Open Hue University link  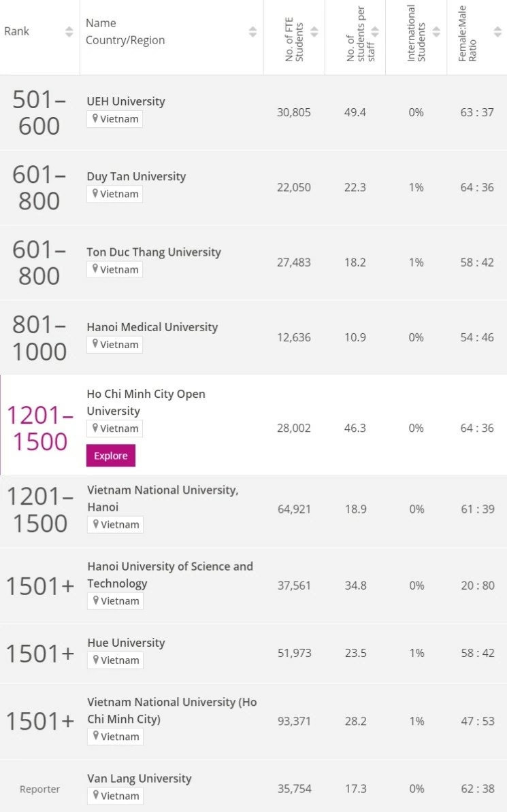126,643
